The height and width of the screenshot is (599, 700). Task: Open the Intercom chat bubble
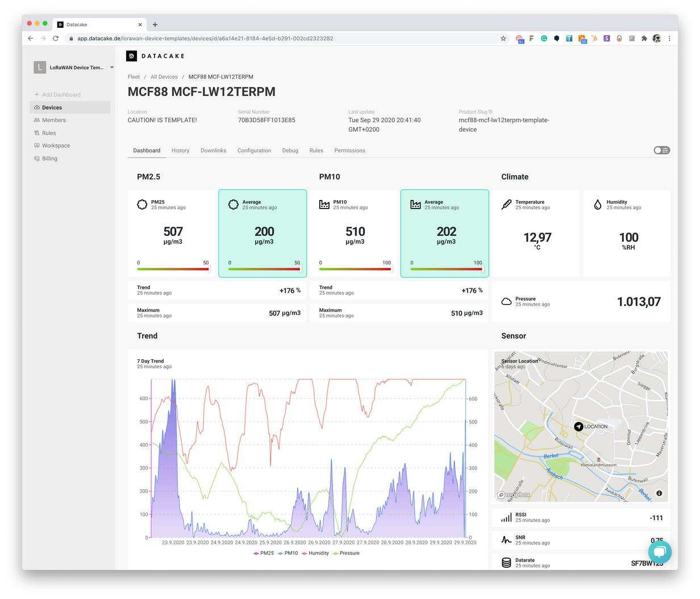pyautogui.click(x=660, y=551)
